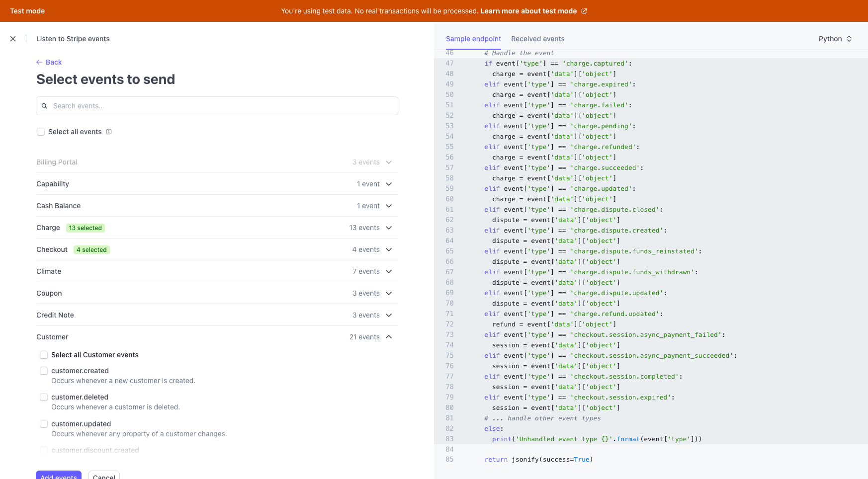Expand the Billing Portal events group
The height and width of the screenshot is (479, 868).
click(389, 162)
